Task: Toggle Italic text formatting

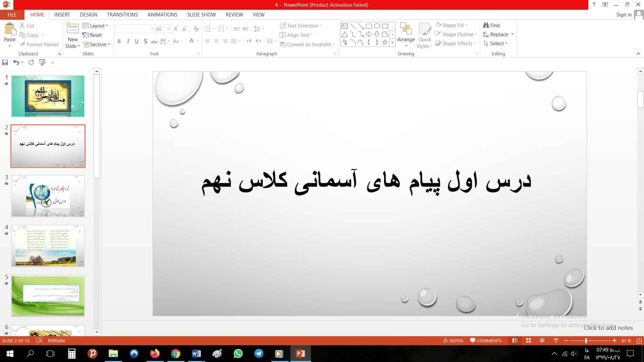Action: click(128, 41)
